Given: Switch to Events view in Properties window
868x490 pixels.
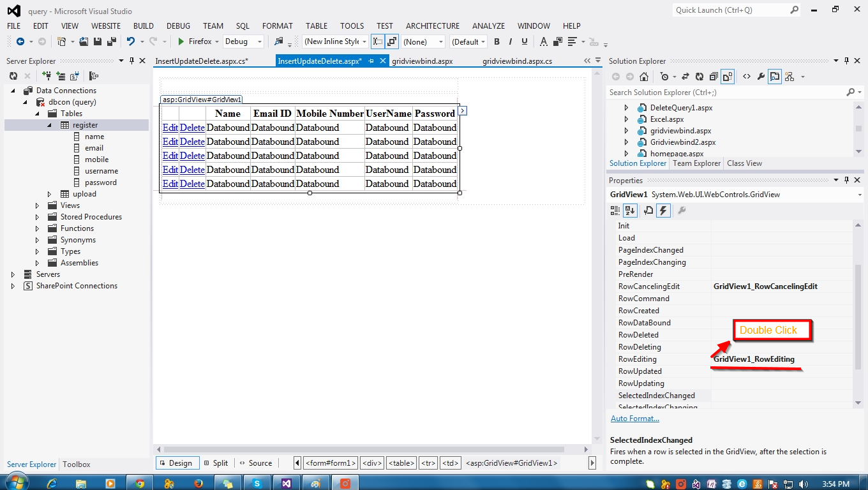Looking at the screenshot, I should click(663, 210).
